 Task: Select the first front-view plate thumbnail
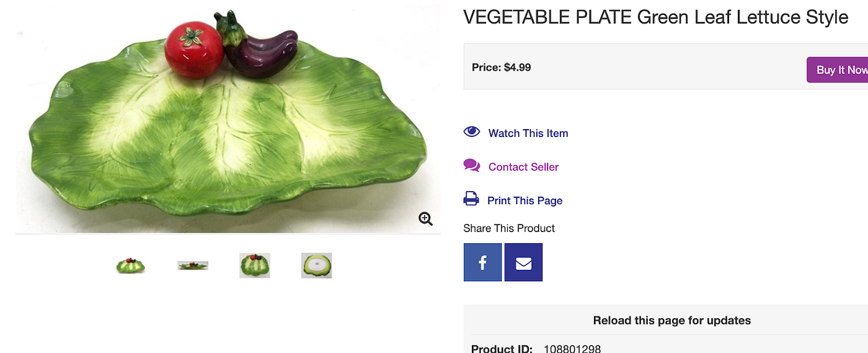(x=130, y=266)
